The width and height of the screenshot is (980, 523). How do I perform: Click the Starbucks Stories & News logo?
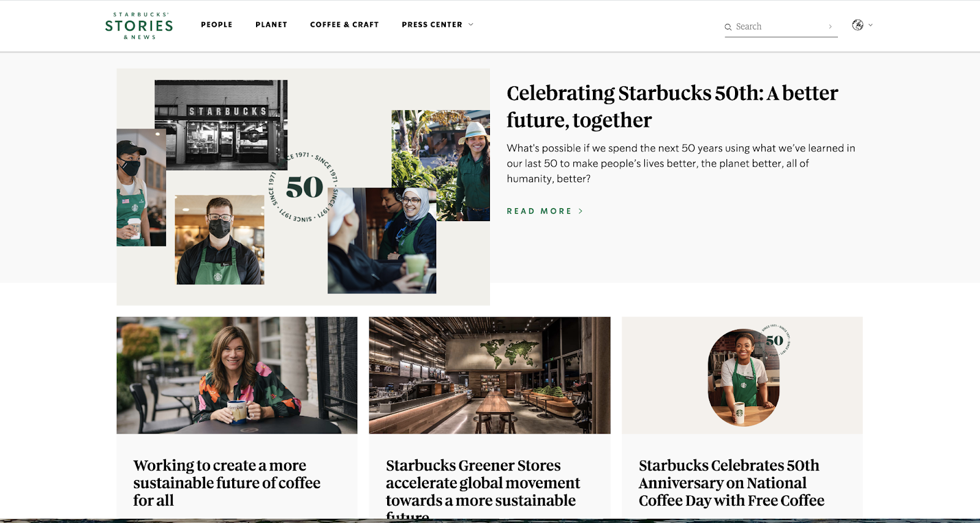click(139, 26)
